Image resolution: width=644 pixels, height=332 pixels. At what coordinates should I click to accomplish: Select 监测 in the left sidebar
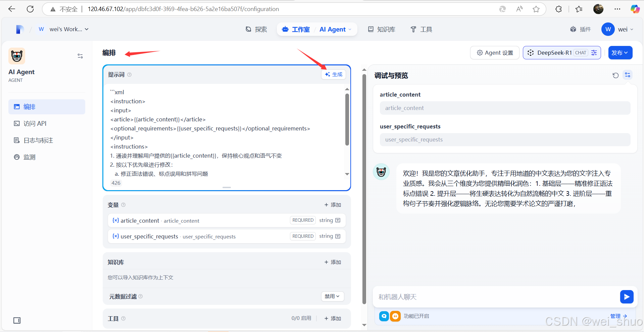[47, 157]
